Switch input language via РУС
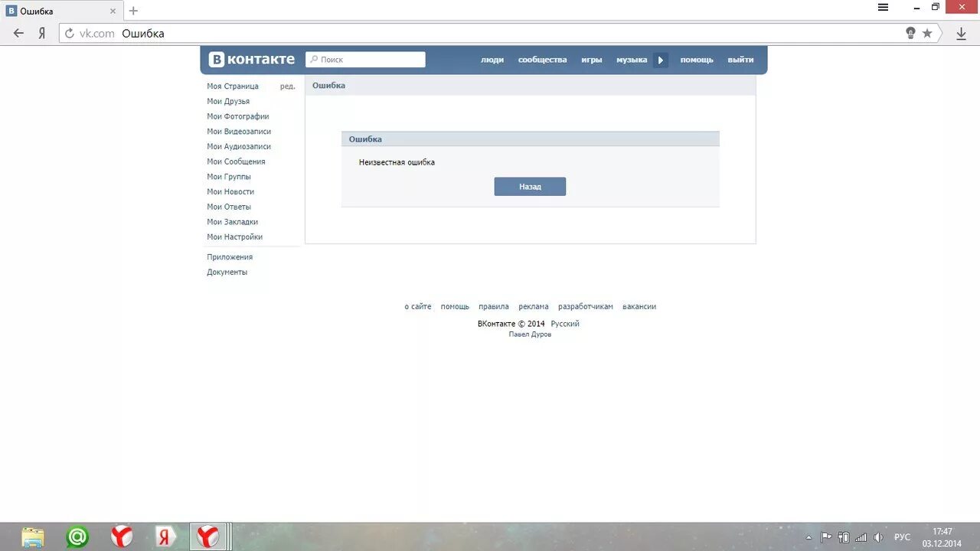This screenshot has height=551, width=980. pos(903,537)
